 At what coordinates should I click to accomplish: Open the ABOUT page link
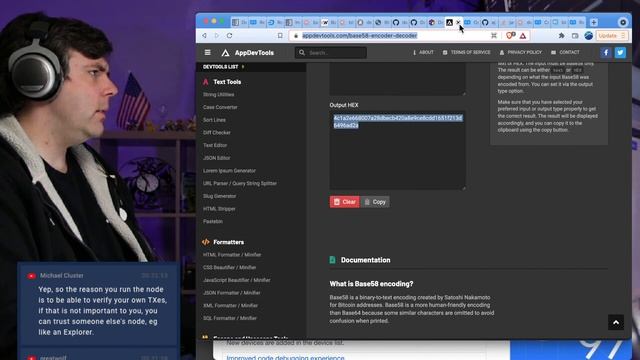pyautogui.click(x=423, y=52)
